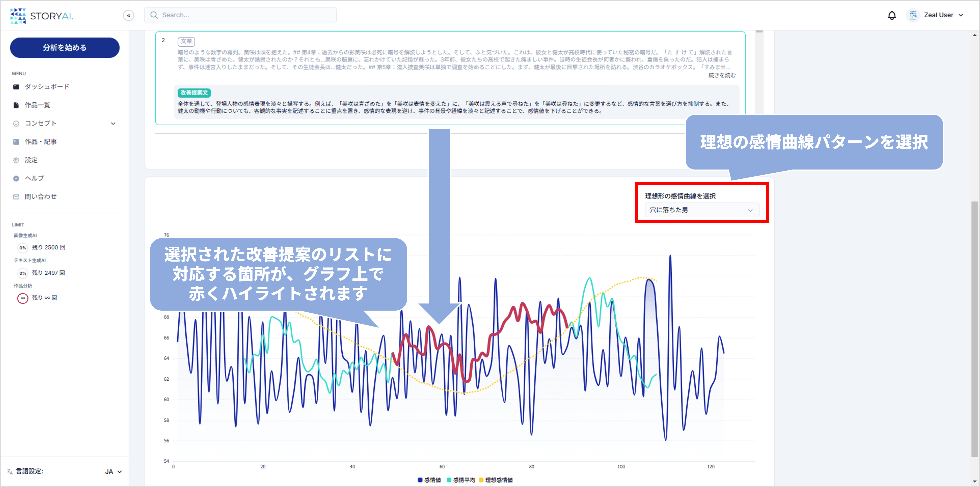
Task: Click the Zeal User avatar
Action: (913, 15)
